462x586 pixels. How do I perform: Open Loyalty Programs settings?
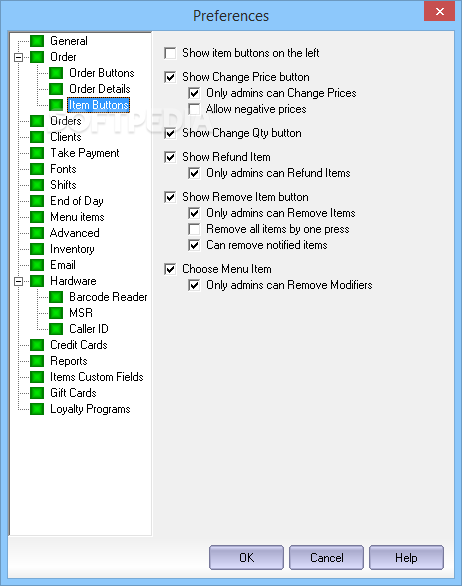[x=90, y=409]
